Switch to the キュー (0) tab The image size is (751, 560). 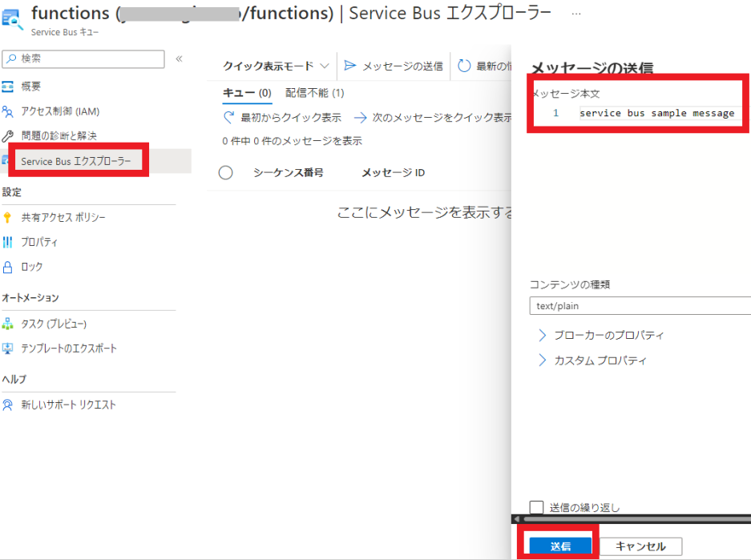(247, 93)
